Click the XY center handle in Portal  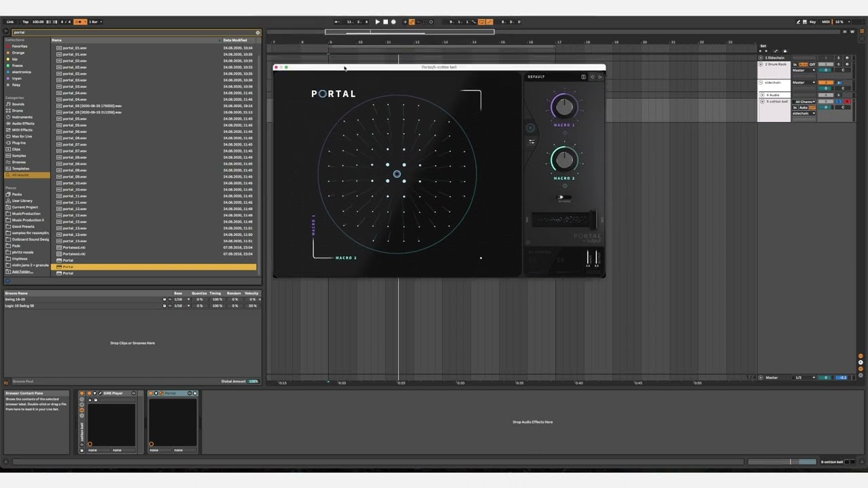tap(397, 174)
